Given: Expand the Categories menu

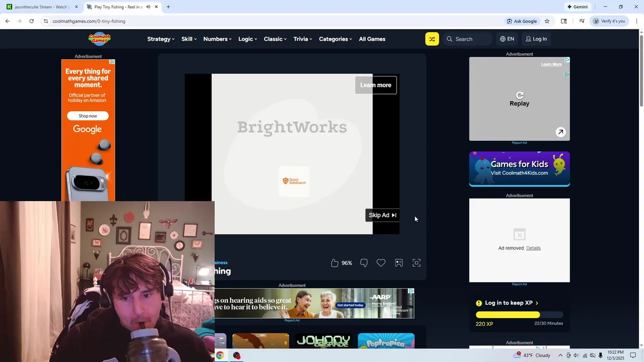Looking at the screenshot, I should pos(336,39).
